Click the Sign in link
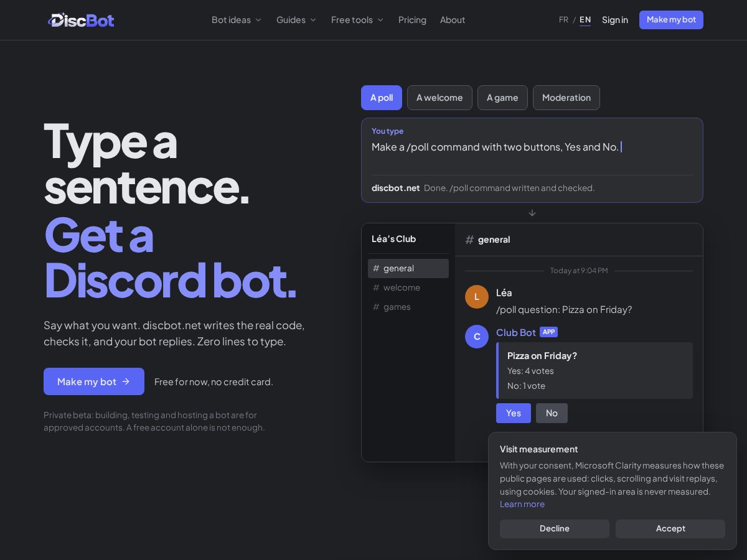The height and width of the screenshot is (560, 747). (x=615, y=20)
